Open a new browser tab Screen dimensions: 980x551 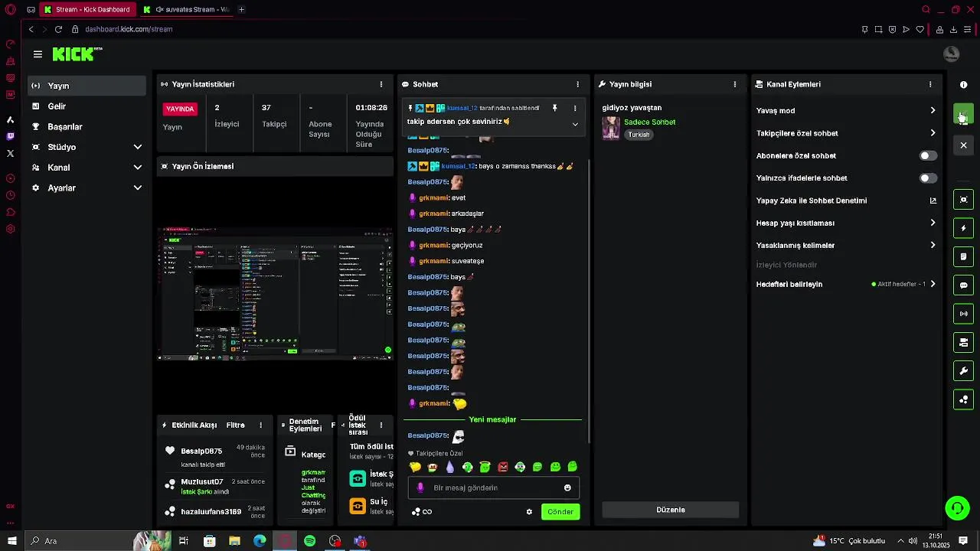(x=241, y=10)
